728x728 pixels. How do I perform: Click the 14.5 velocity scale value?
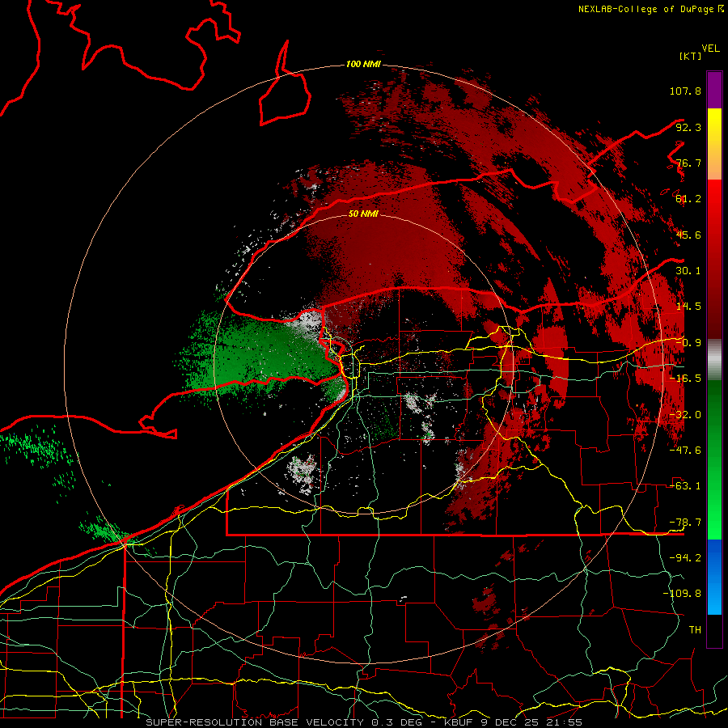pyautogui.click(x=688, y=307)
